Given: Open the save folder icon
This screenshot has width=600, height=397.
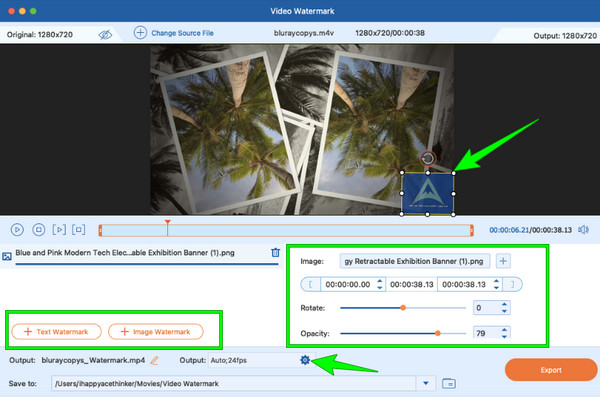Looking at the screenshot, I should 448,383.
